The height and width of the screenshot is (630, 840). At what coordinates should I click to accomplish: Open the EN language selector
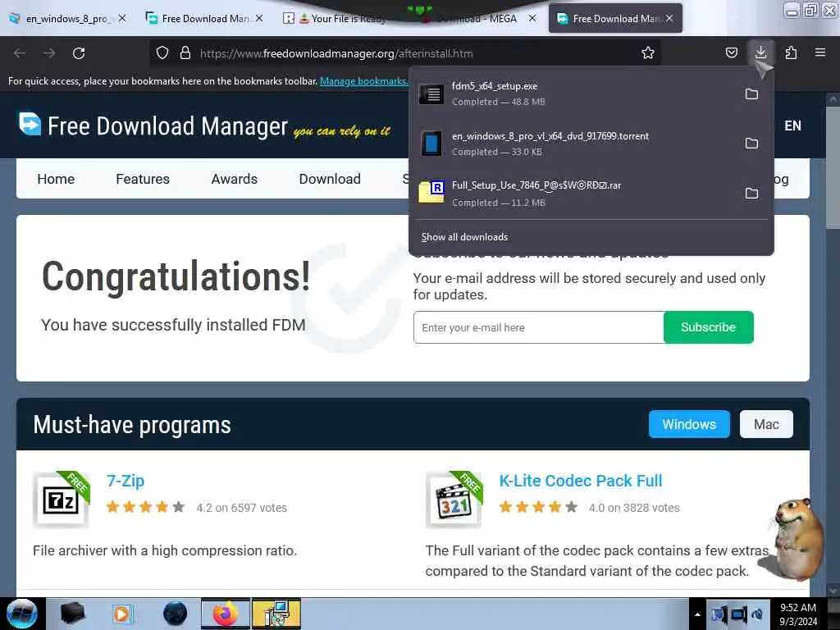(792, 126)
